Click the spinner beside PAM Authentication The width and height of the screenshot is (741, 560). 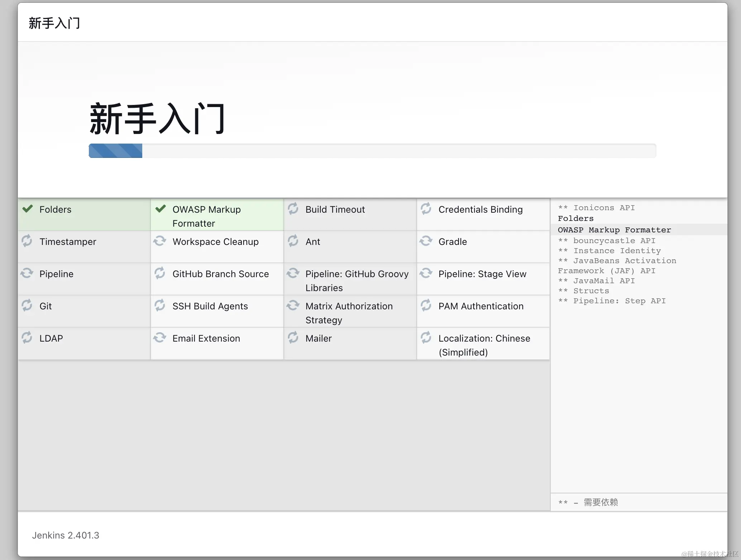(x=426, y=305)
